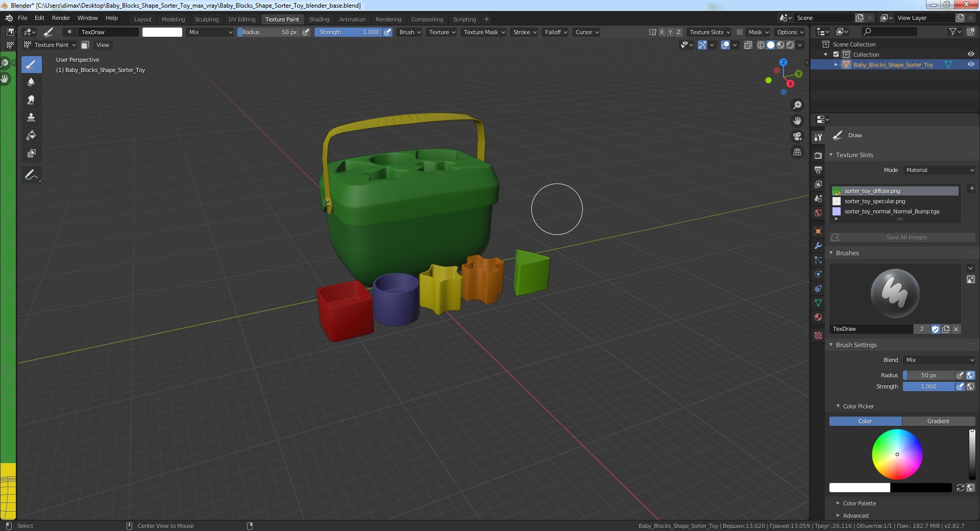980x531 pixels.
Task: Click the header brush color swatch
Action: click(162, 32)
